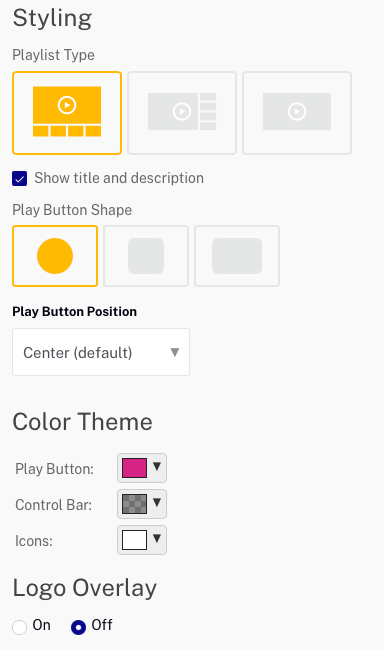Toggle Show title and description checkbox
Viewport: 384px width, 650px height.
coord(19,179)
